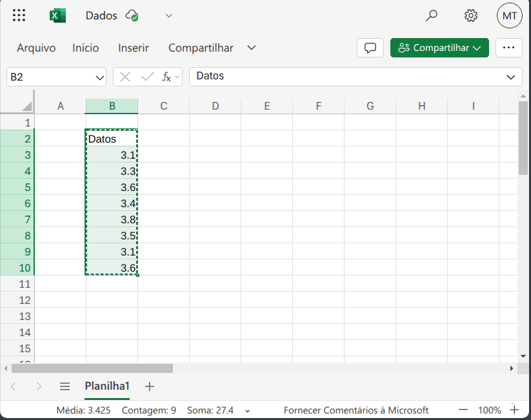Open the comments pane icon

click(370, 48)
